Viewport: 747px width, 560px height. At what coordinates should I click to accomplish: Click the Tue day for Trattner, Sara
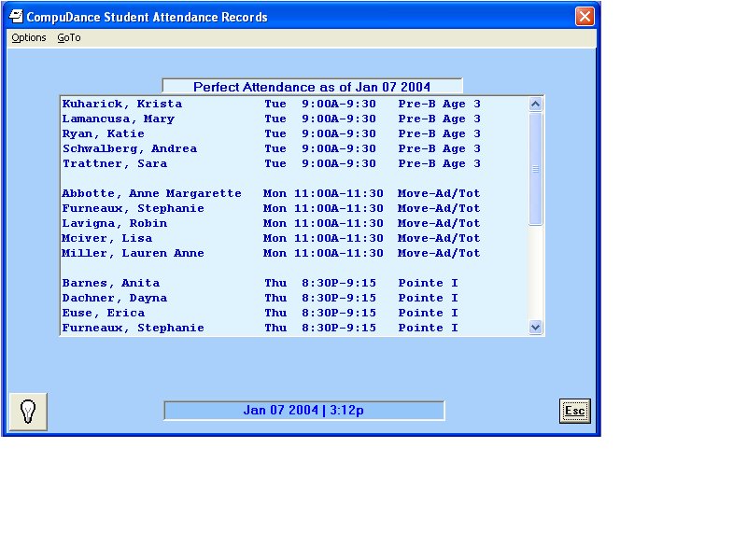pos(275,163)
